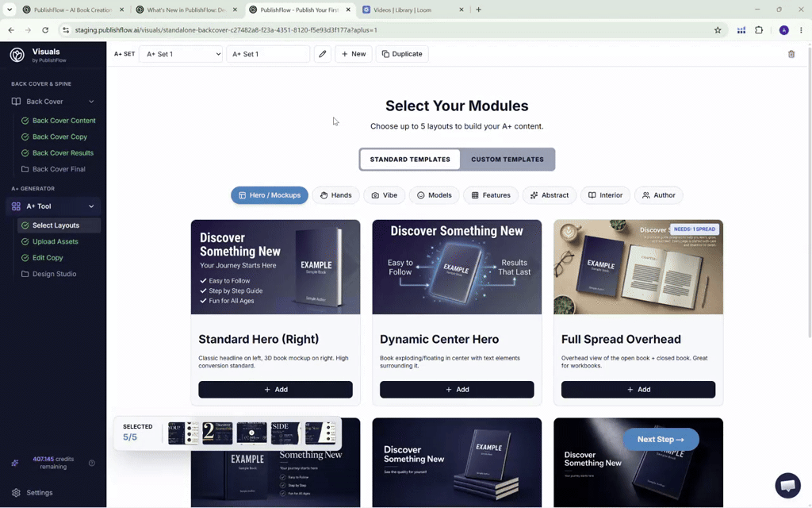Select the Interior category filter
This screenshot has height=508, width=812.
(605, 195)
